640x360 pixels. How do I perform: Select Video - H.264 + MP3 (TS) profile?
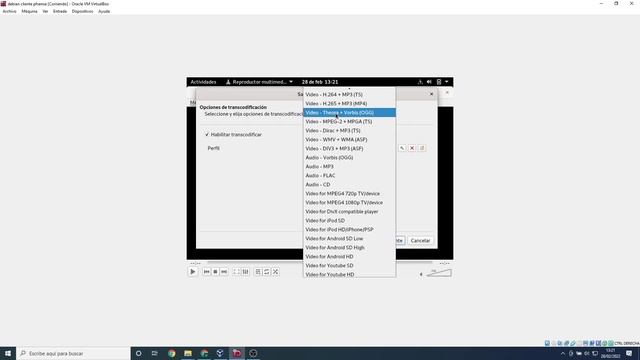click(x=349, y=94)
